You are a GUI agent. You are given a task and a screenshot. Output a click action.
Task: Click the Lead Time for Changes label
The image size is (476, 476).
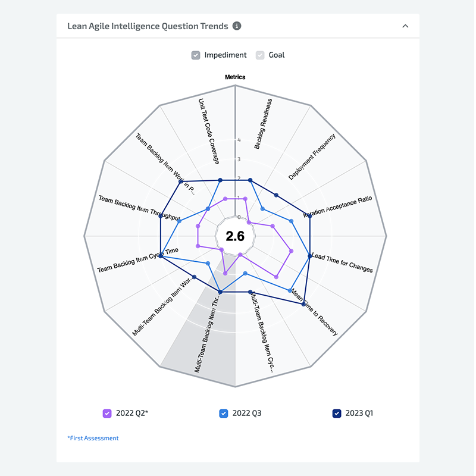click(343, 262)
